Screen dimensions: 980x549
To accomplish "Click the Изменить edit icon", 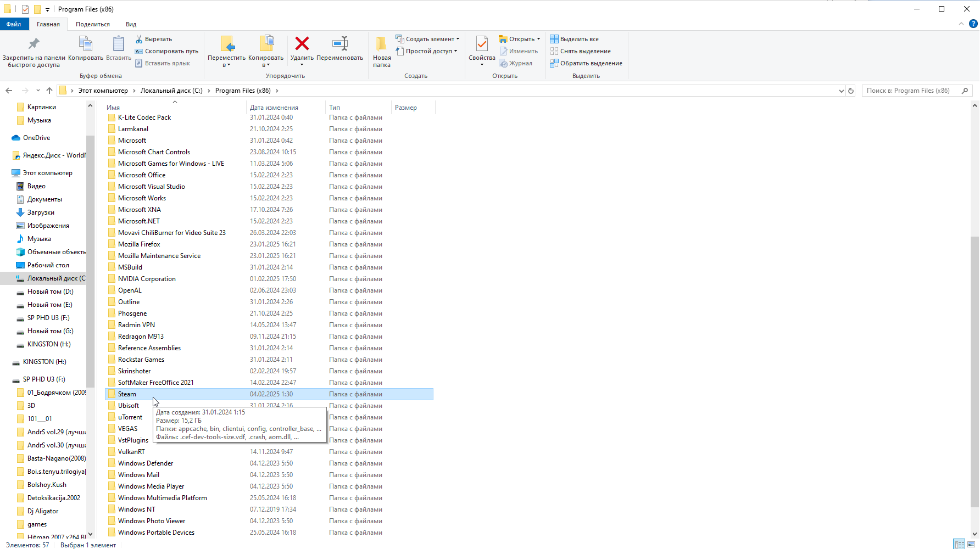I will pos(503,51).
